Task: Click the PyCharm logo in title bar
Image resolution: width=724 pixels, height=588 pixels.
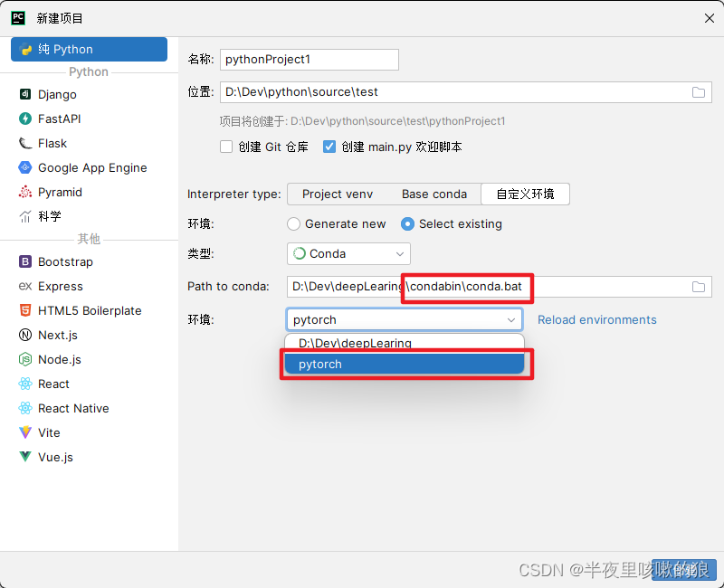Action: pos(18,18)
